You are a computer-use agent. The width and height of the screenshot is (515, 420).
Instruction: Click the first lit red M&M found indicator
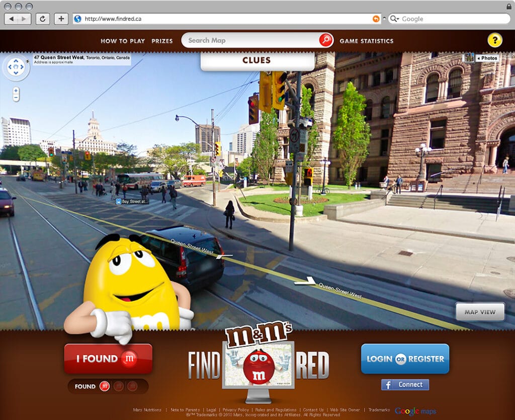pyautogui.click(x=105, y=386)
